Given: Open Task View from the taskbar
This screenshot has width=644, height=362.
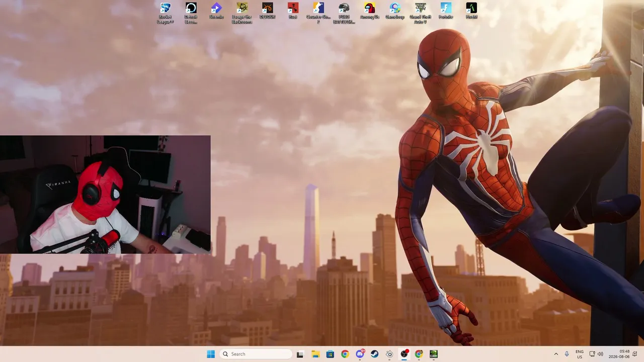Looking at the screenshot, I should 300,354.
